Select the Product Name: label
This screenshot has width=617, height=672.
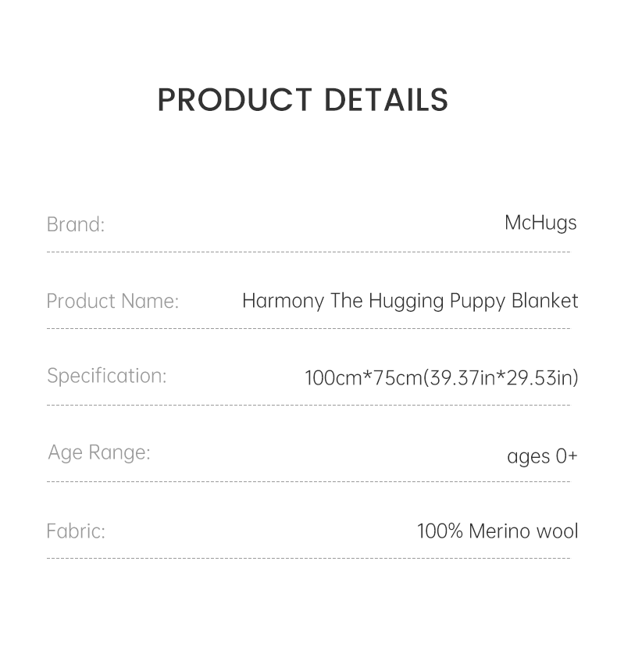pyautogui.click(x=112, y=301)
